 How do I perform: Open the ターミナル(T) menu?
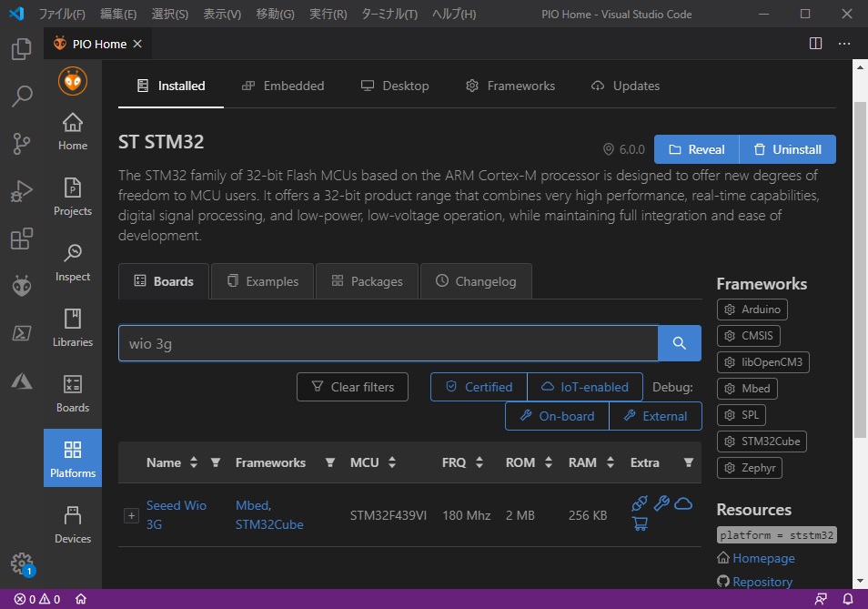pos(389,14)
